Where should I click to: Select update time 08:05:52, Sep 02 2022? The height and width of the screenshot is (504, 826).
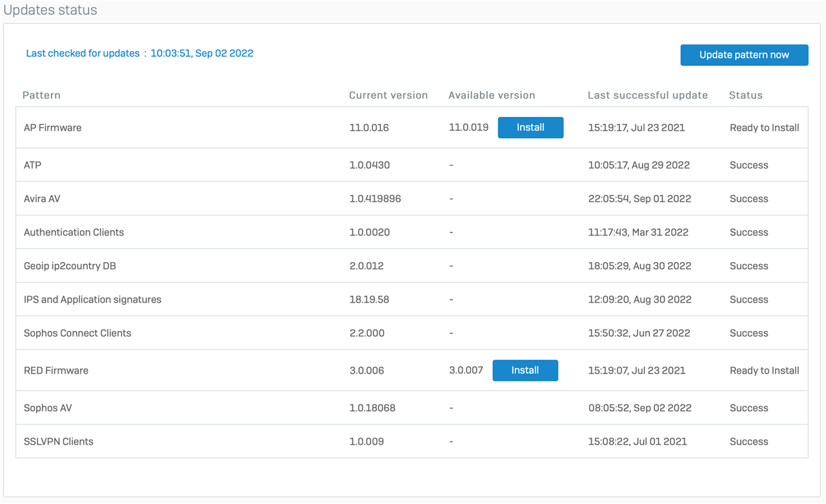click(640, 408)
